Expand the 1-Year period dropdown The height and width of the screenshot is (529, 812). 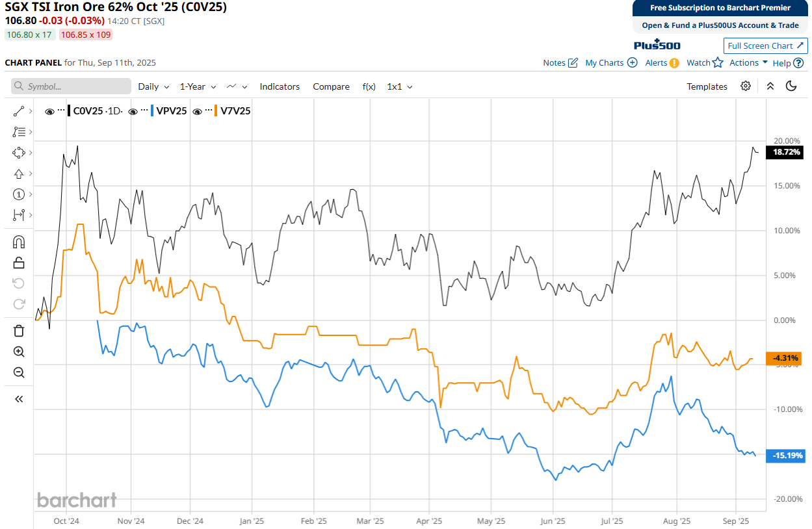pyautogui.click(x=197, y=86)
